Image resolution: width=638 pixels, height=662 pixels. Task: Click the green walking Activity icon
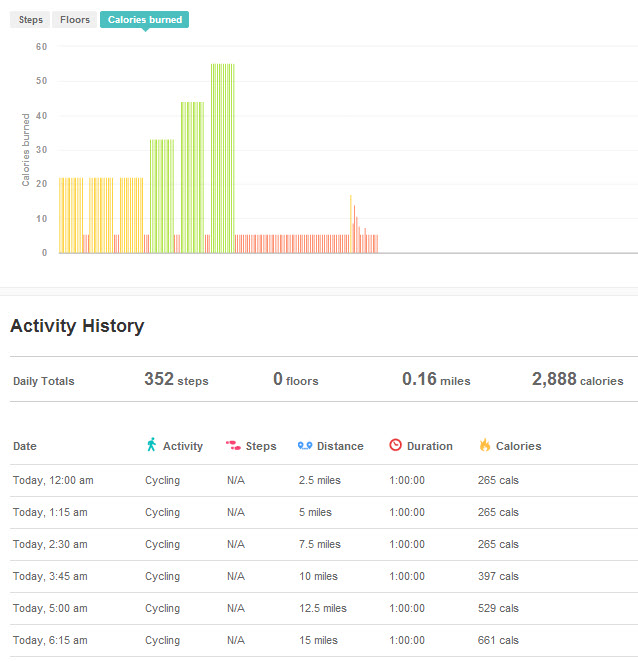152,445
